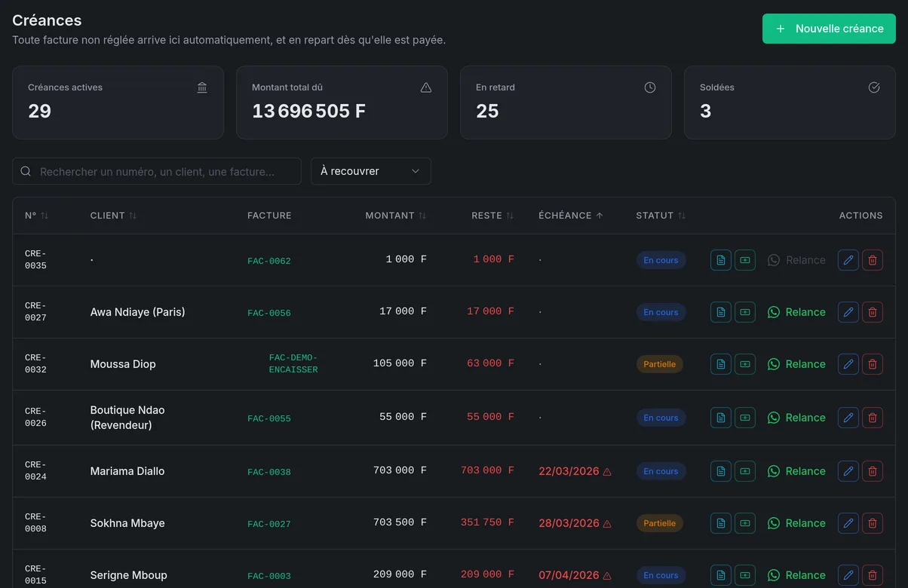Open the document icon for Moussa Diop
The height and width of the screenshot is (588, 908).
coord(721,364)
